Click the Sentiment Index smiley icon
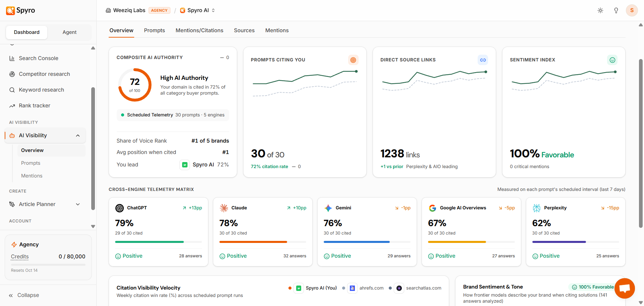The image size is (644, 306). coord(612,60)
